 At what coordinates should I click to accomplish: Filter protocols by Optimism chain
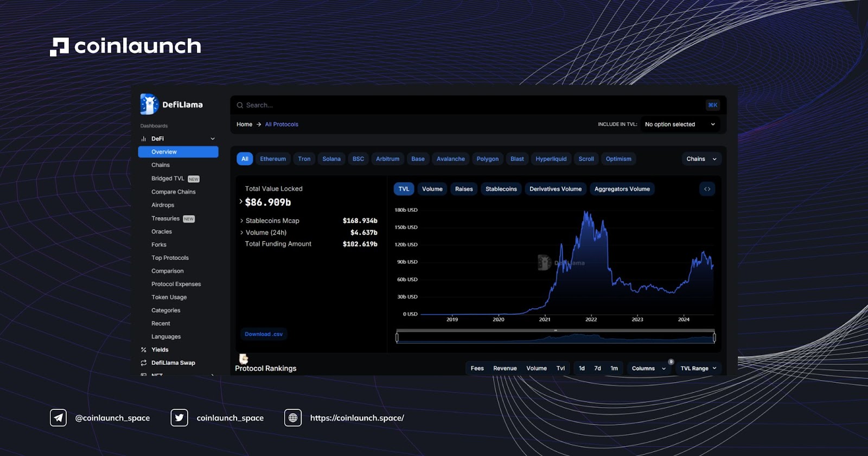[618, 159]
